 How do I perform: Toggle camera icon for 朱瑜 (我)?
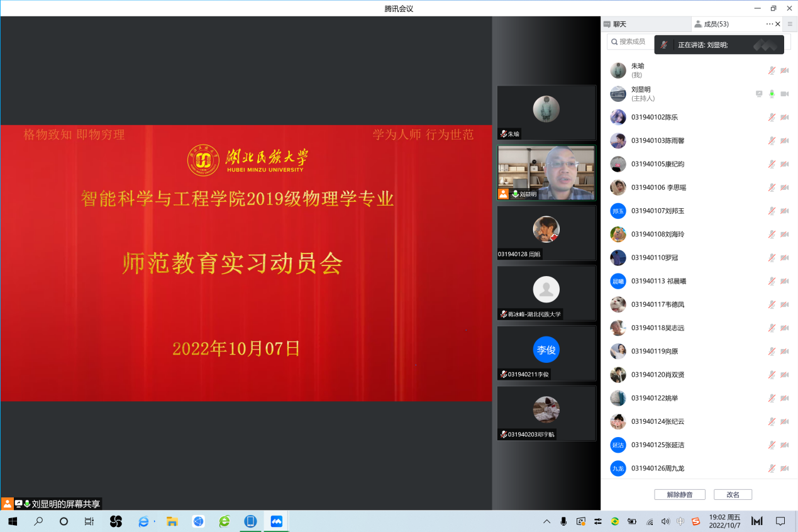[x=784, y=70]
